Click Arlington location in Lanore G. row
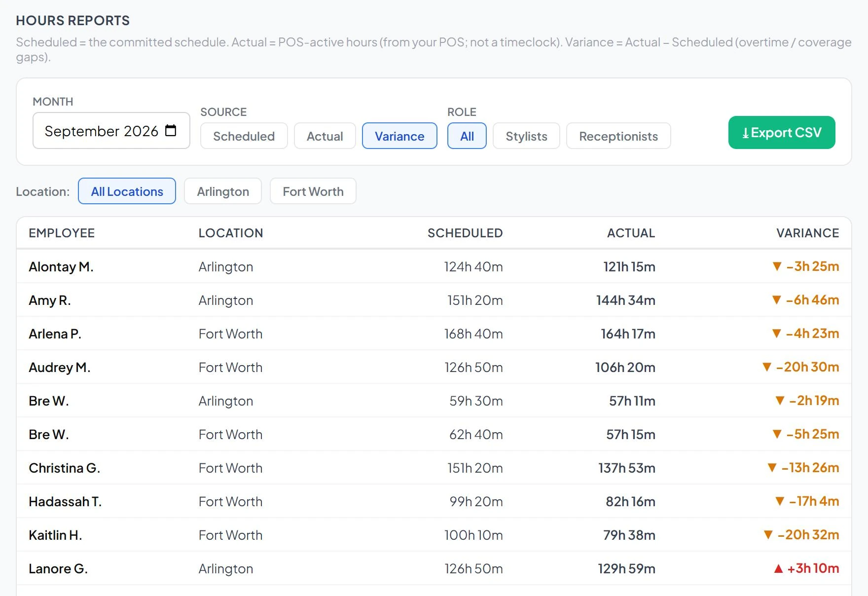Image resolution: width=868 pixels, height=596 pixels. (226, 569)
